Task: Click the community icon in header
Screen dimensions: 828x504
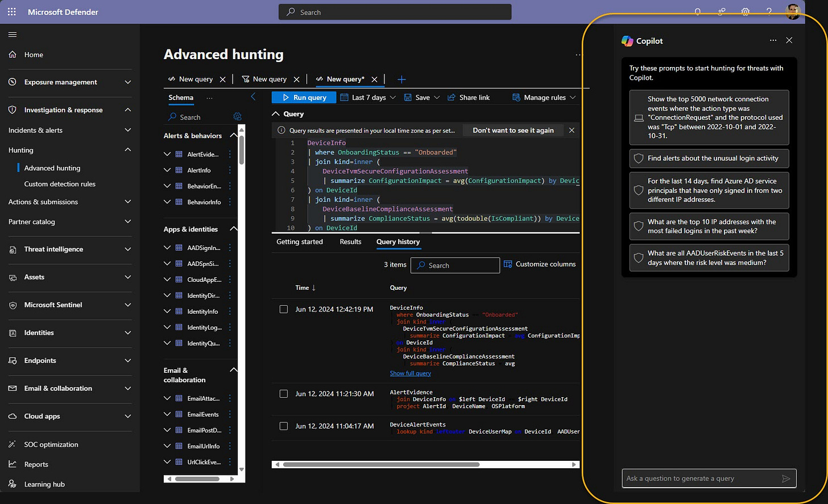Action: click(722, 12)
